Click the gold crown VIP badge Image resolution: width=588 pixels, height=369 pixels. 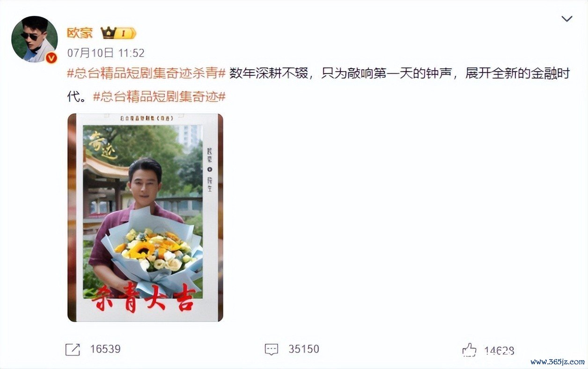[118, 33]
